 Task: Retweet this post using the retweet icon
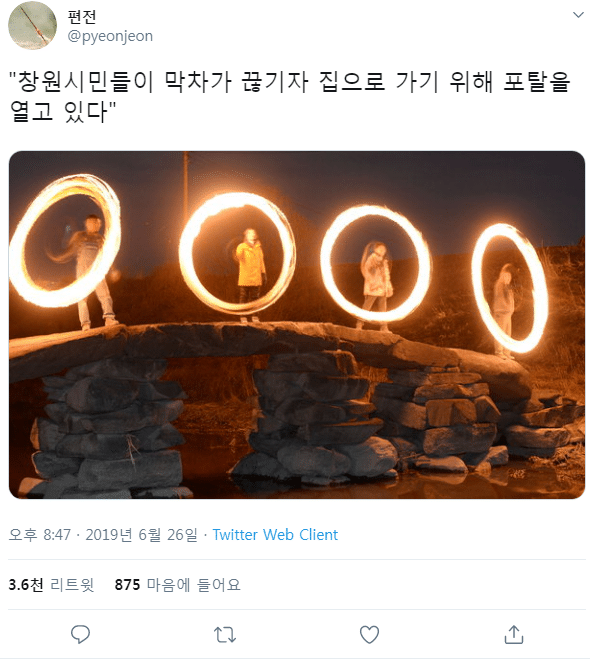[x=225, y=636]
